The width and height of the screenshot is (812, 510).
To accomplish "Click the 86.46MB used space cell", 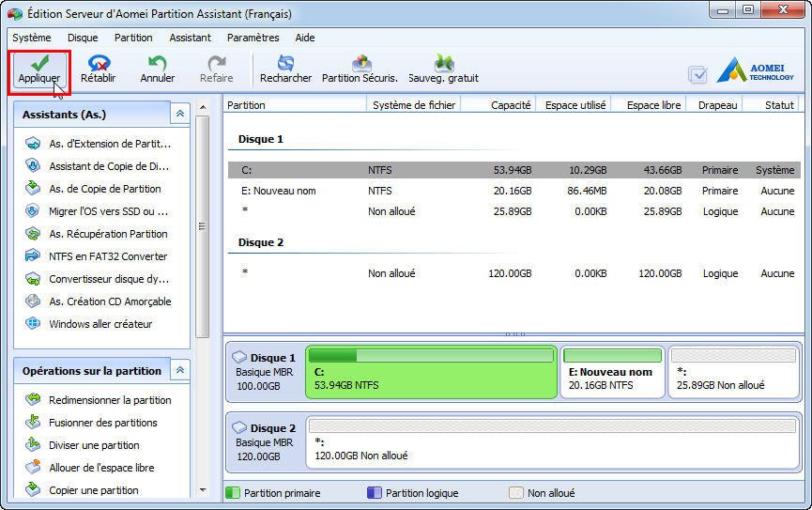I will click(587, 191).
